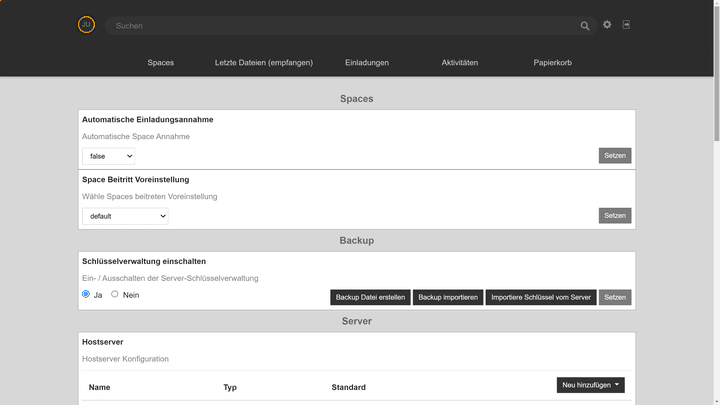Open the Papierkorb tab
720x405 pixels.
[552, 63]
